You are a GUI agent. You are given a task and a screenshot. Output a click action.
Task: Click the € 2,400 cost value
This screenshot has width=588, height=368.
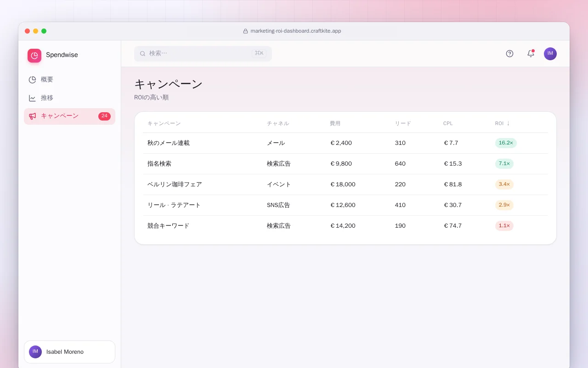click(x=341, y=143)
